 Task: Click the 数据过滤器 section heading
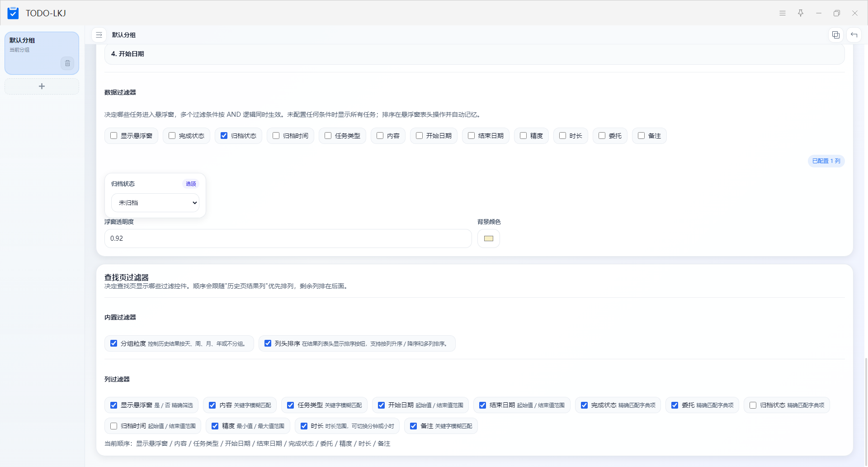coord(120,92)
